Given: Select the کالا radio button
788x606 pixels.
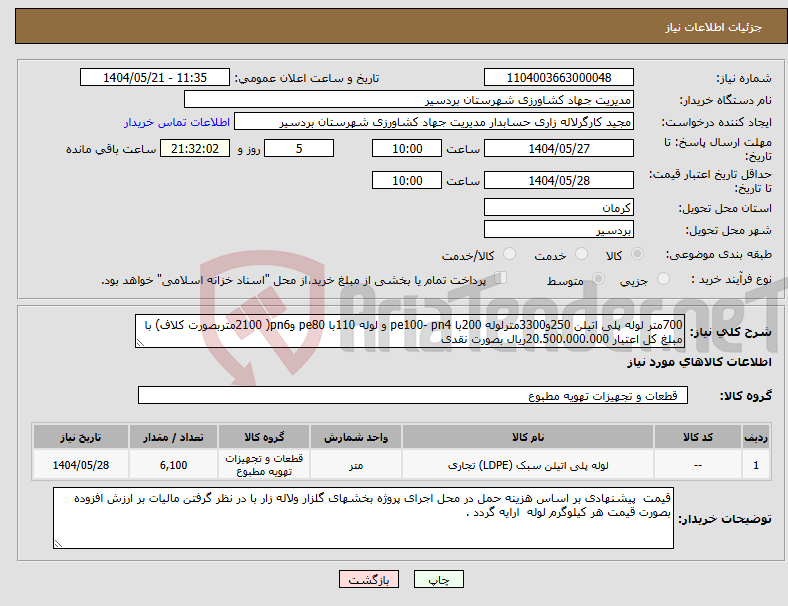Looking at the screenshot, I should click(x=637, y=254).
